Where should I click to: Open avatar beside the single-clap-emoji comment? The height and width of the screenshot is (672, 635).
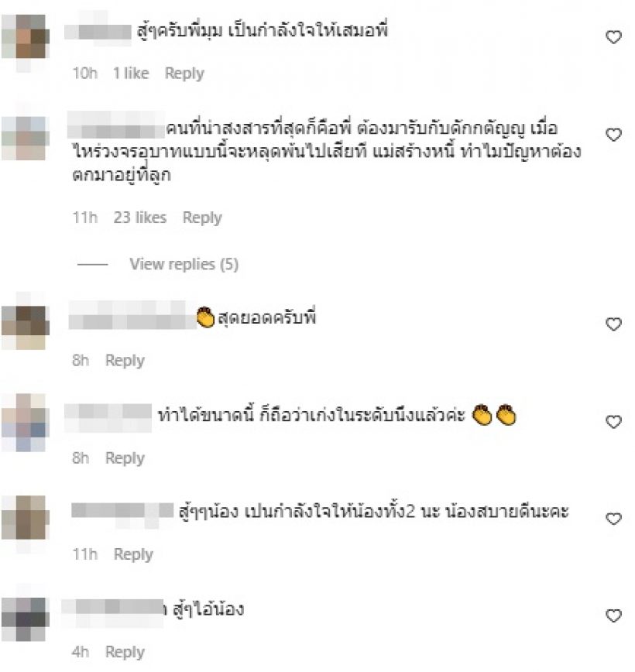(x=26, y=327)
